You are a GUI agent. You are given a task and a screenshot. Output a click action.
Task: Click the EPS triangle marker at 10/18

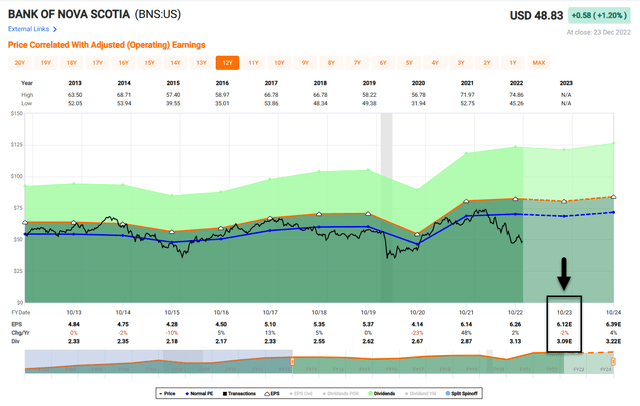pyautogui.click(x=319, y=214)
